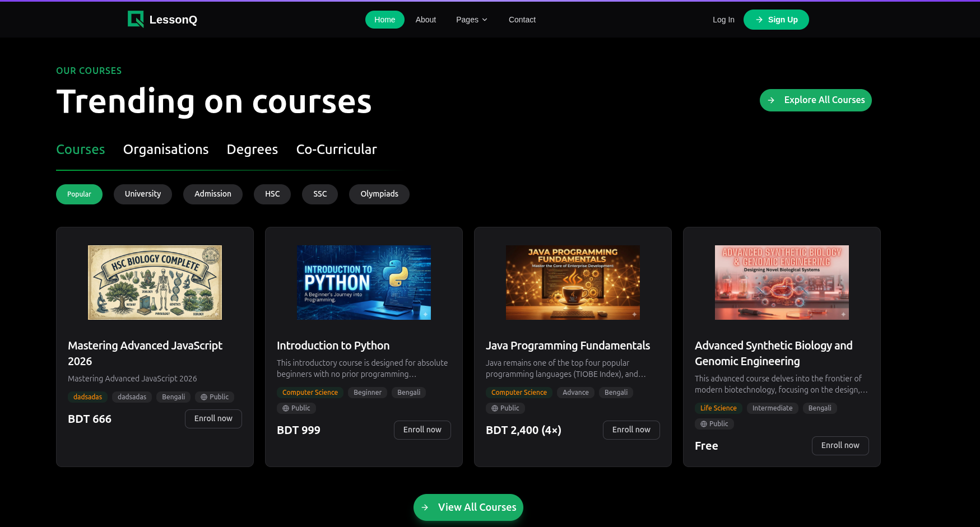Switch to the Organisations tab
This screenshot has width=980, height=527.
pyautogui.click(x=166, y=149)
